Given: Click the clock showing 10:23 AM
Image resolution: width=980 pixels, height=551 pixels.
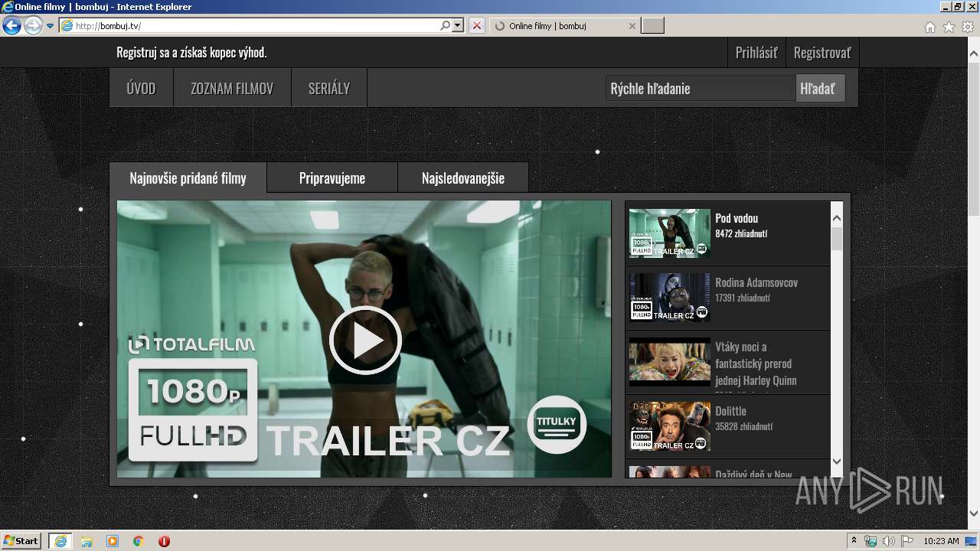Looking at the screenshot, I should pyautogui.click(x=941, y=541).
